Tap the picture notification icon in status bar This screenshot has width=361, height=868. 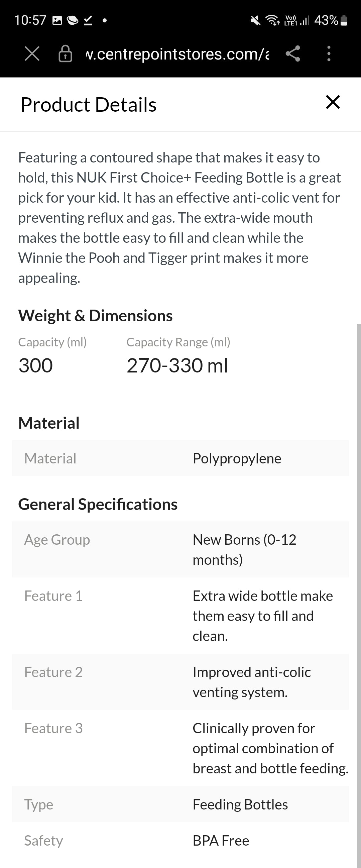coord(57,20)
